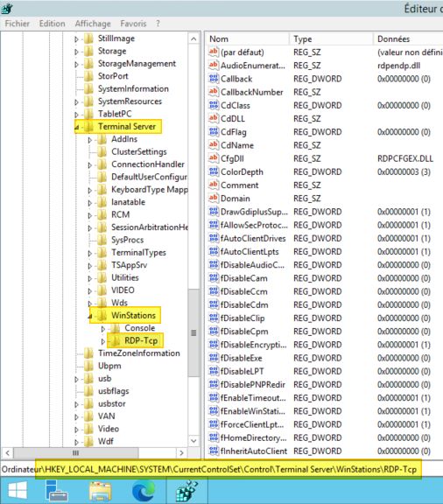Collapse the Terminal Server key
The width and height of the screenshot is (443, 504).
76,128
